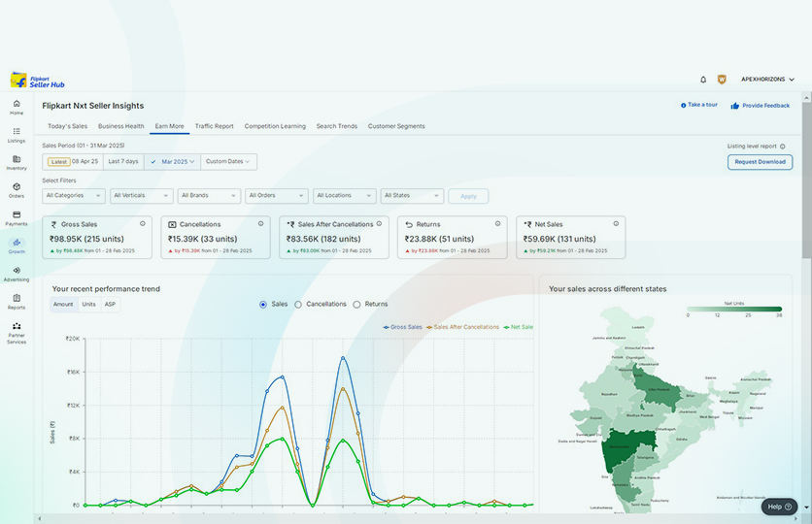Screen dimensions: 812x524
Task: Click the Gross Sales info icon
Action: [142, 224]
